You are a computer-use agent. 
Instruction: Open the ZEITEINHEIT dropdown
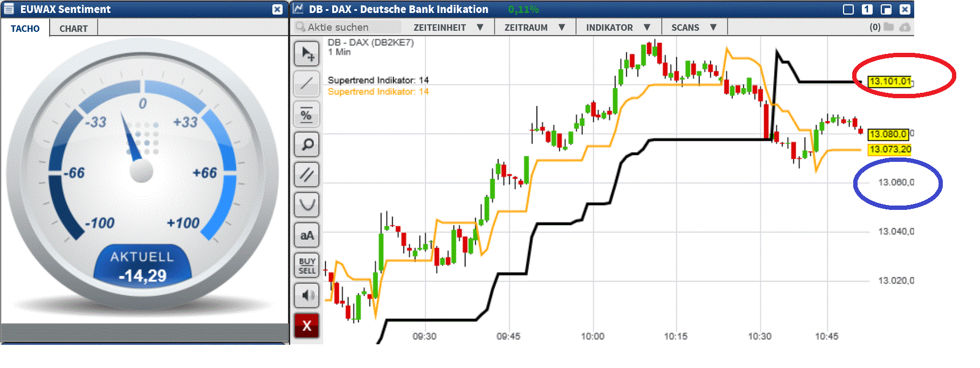(x=448, y=28)
